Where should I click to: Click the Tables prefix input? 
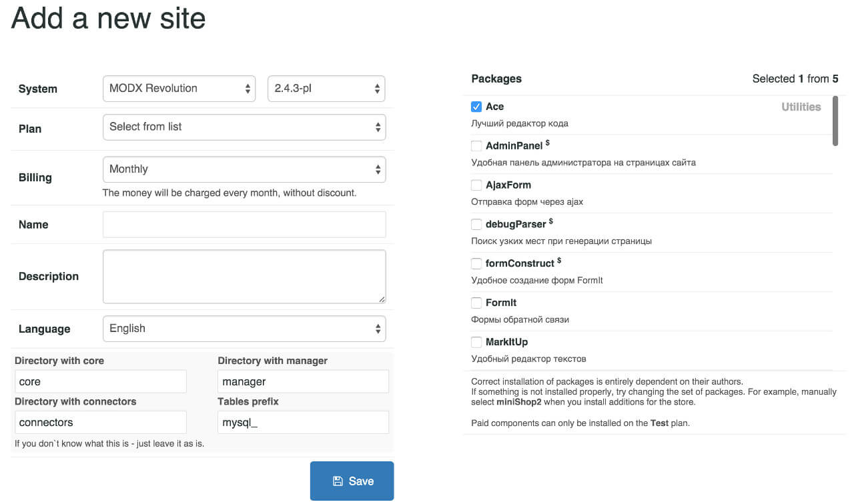pos(303,423)
